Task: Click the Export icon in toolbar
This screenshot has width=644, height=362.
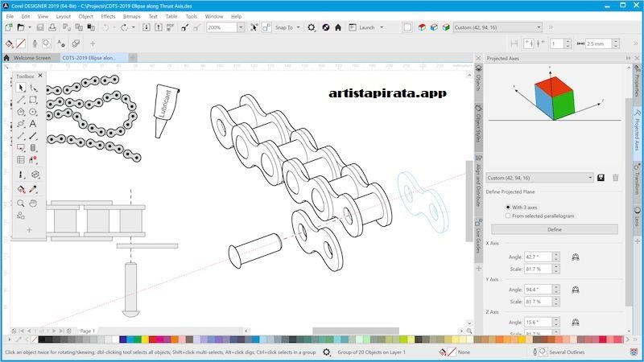Action: point(158,27)
